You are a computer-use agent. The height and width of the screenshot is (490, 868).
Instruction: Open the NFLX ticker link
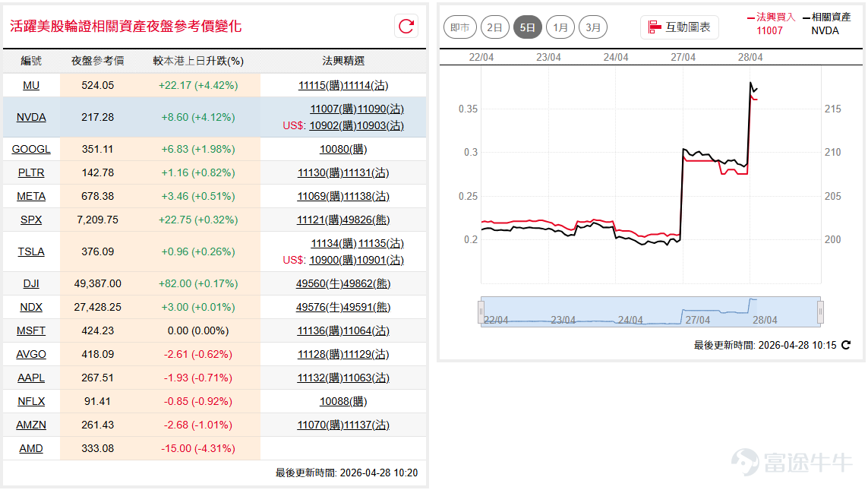(31, 401)
